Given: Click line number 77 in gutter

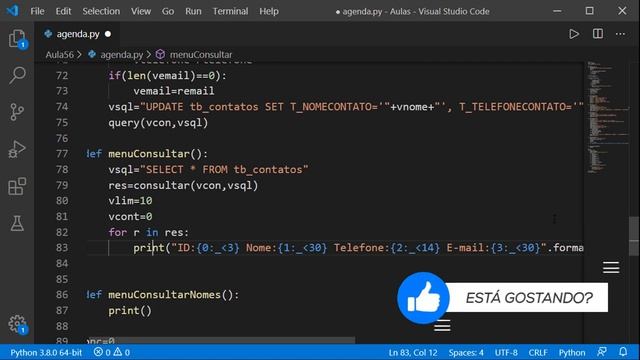Looking at the screenshot, I should point(62,154).
